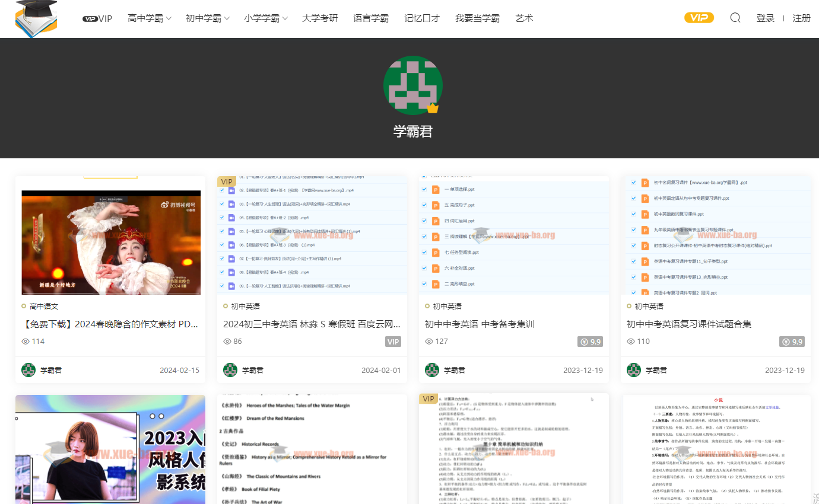This screenshot has width=819, height=504.
Task: Open search with the magnifier icon
Action: coord(735,18)
